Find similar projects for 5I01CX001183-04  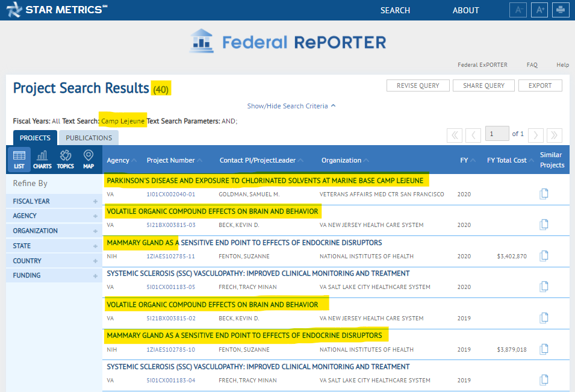[x=544, y=380]
